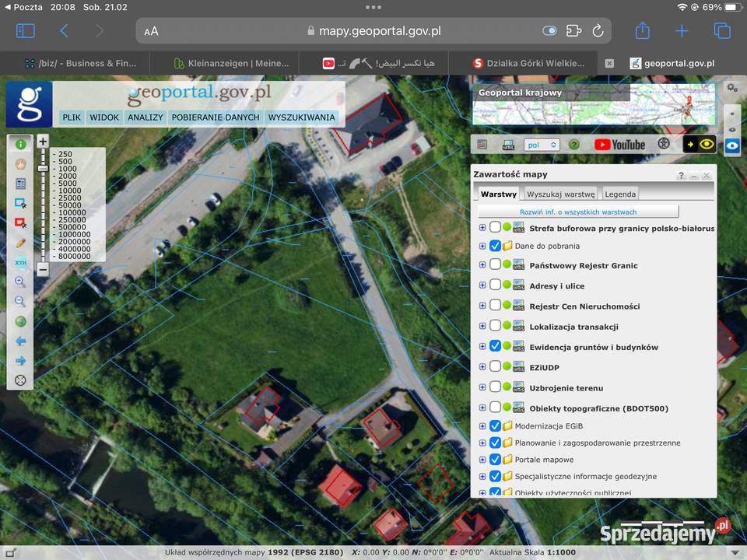Expand the Rejestr Cen Nieruchomości layer
This screenshot has height=560, width=747.
[x=482, y=306]
